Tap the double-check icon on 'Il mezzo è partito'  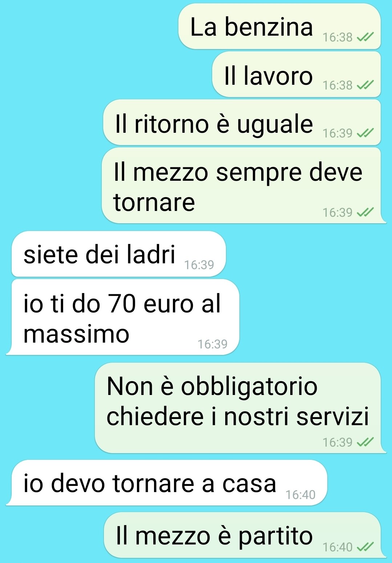[365, 547]
